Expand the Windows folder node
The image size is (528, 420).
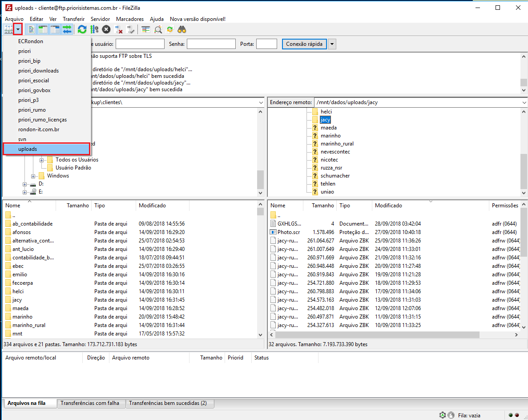point(33,176)
